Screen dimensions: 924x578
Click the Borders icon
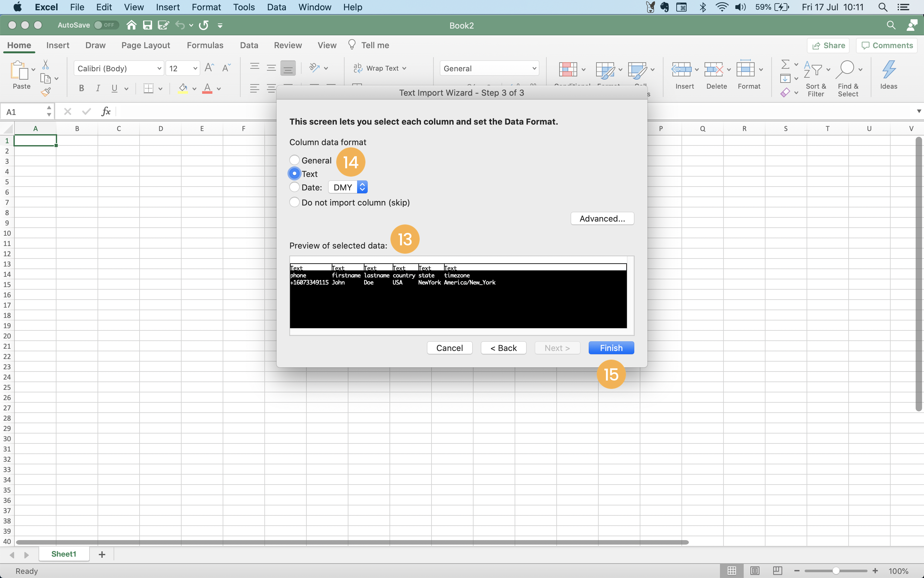148,88
